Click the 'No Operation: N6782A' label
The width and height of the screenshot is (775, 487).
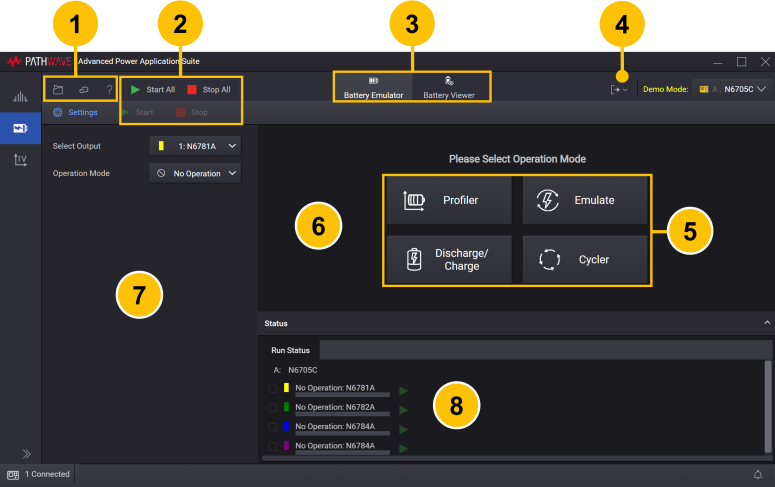[335, 407]
